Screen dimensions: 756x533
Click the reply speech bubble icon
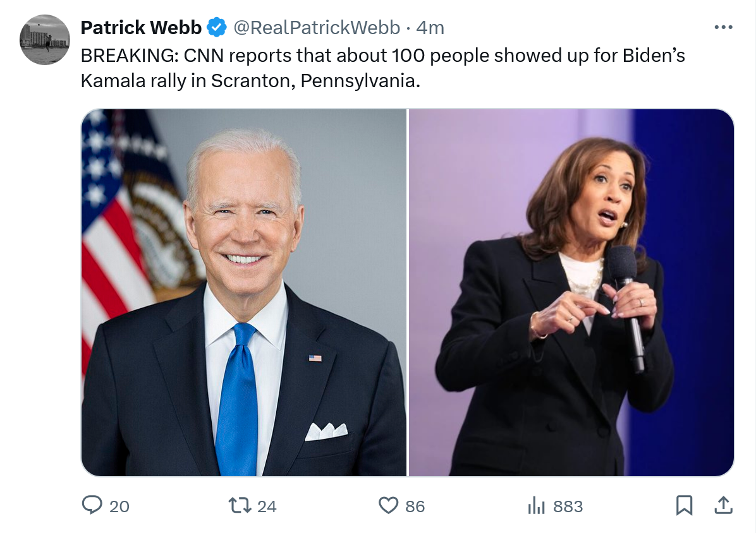point(92,505)
